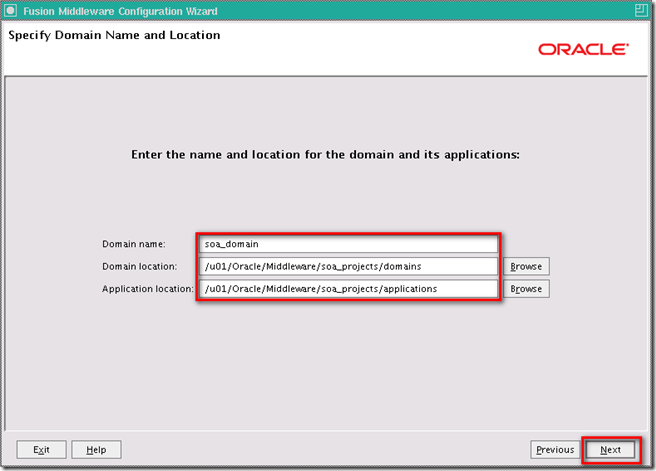The width and height of the screenshot is (656, 471).
Task: Go back with the Previous button
Action: [x=555, y=450]
